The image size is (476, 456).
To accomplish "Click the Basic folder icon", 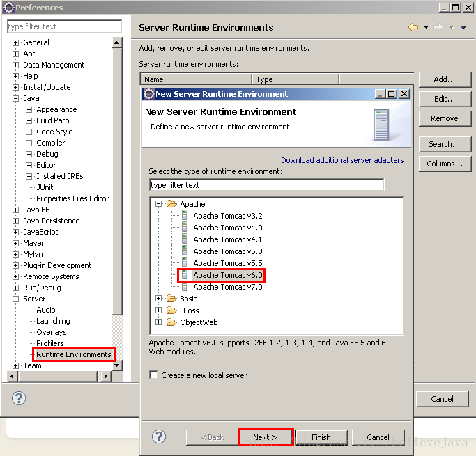I will point(171,299).
